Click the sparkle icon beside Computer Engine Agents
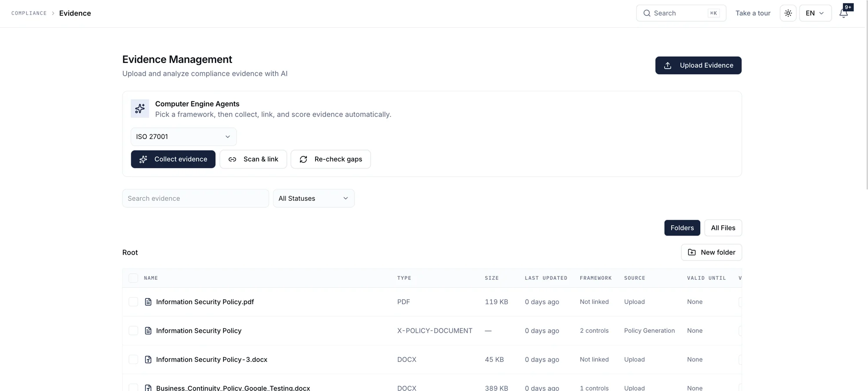 point(140,109)
